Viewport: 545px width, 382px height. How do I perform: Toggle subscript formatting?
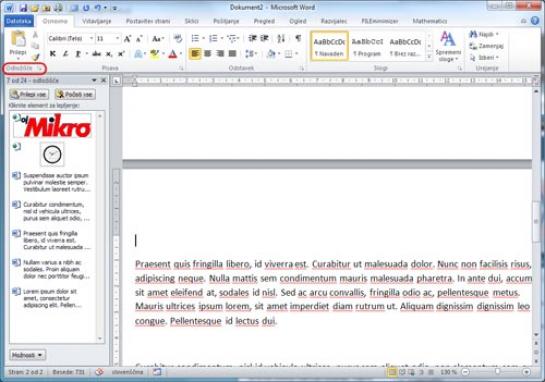109,54
